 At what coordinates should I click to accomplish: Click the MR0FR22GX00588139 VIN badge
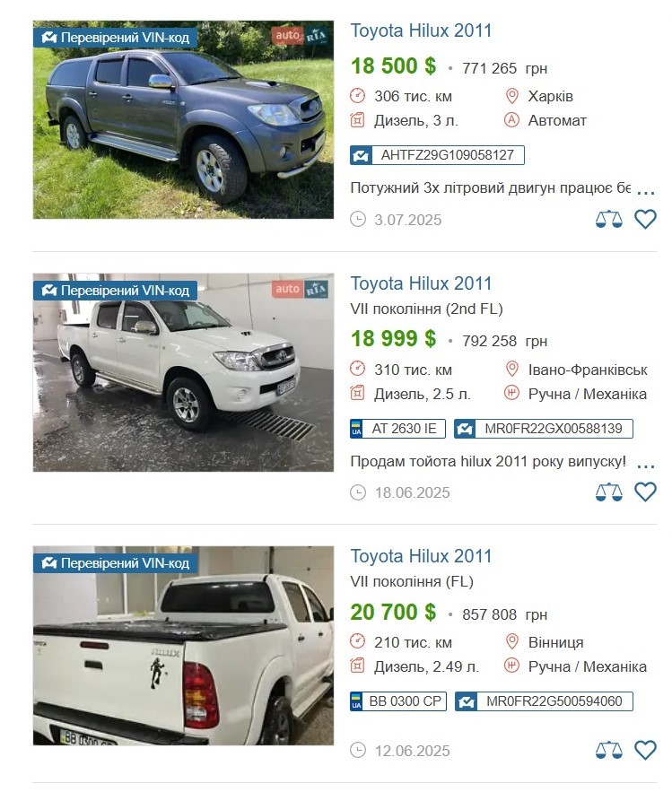(543, 429)
